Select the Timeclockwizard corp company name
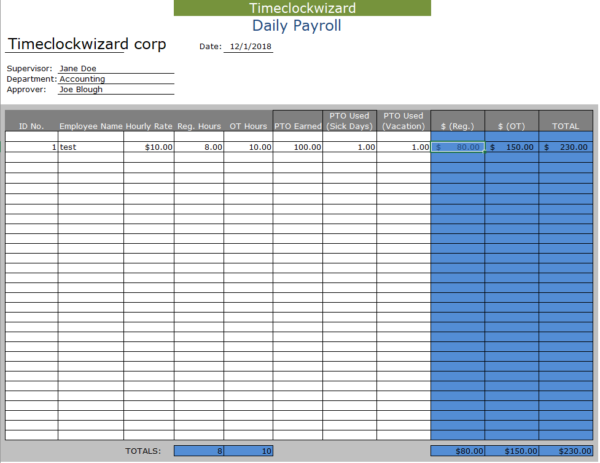The width and height of the screenshot is (600, 463). (87, 44)
